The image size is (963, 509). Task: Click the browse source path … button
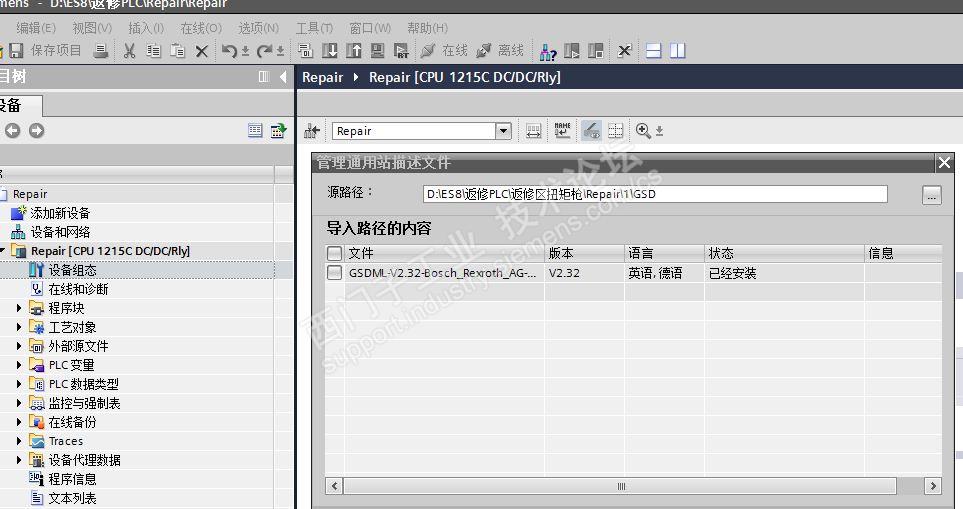(x=932, y=195)
